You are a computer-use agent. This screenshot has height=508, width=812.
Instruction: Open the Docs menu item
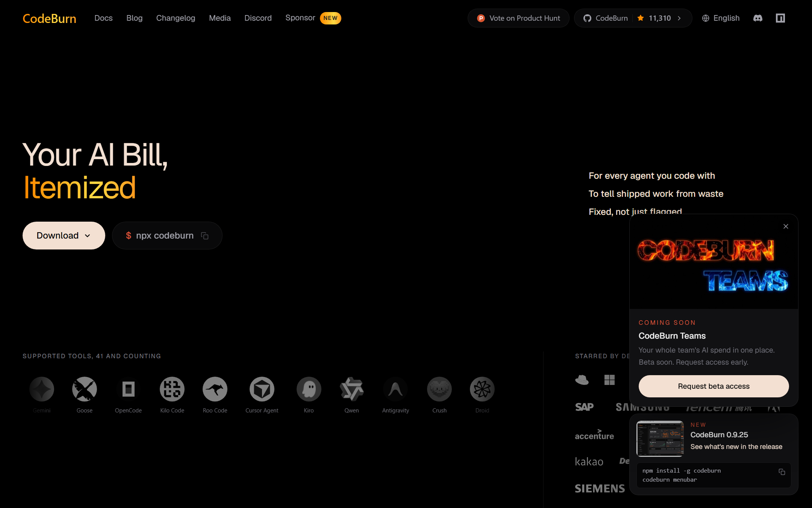tap(103, 18)
